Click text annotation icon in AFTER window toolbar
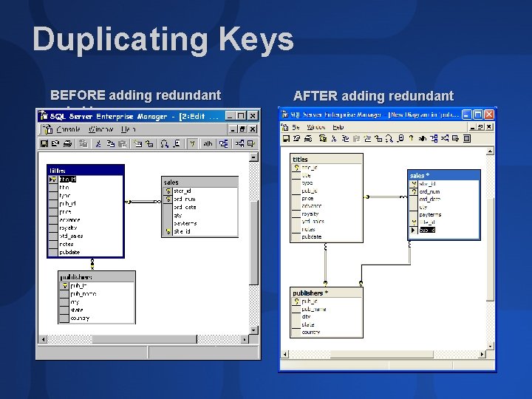 422,138
